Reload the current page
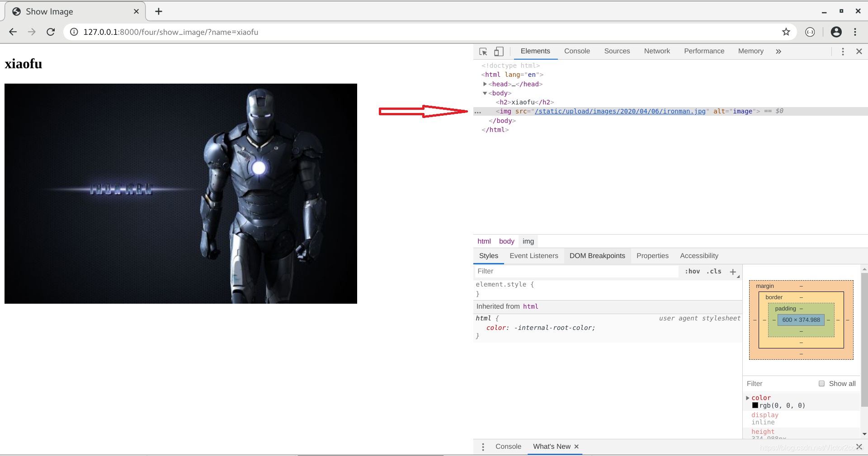Viewport: 868px width, 456px height. [51, 32]
